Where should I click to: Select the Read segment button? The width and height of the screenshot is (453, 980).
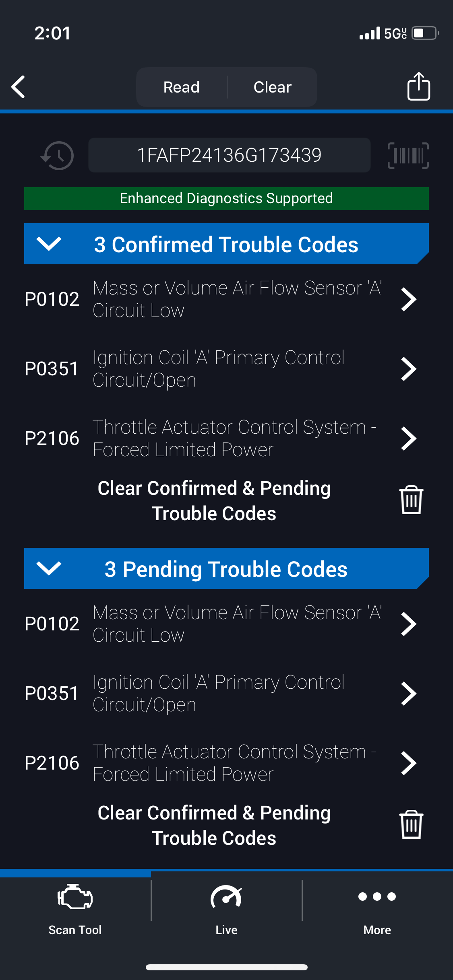[182, 87]
